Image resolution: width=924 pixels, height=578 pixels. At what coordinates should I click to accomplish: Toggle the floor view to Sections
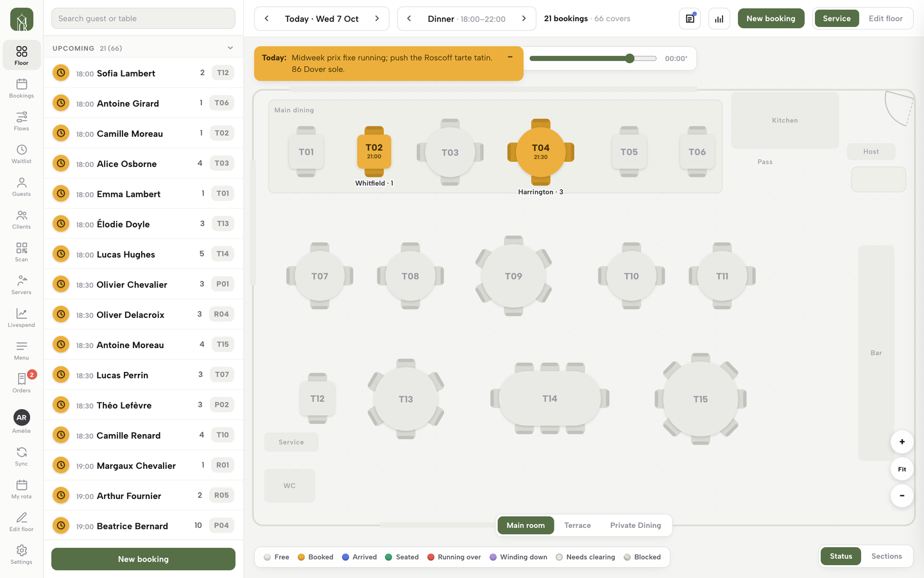(886, 556)
